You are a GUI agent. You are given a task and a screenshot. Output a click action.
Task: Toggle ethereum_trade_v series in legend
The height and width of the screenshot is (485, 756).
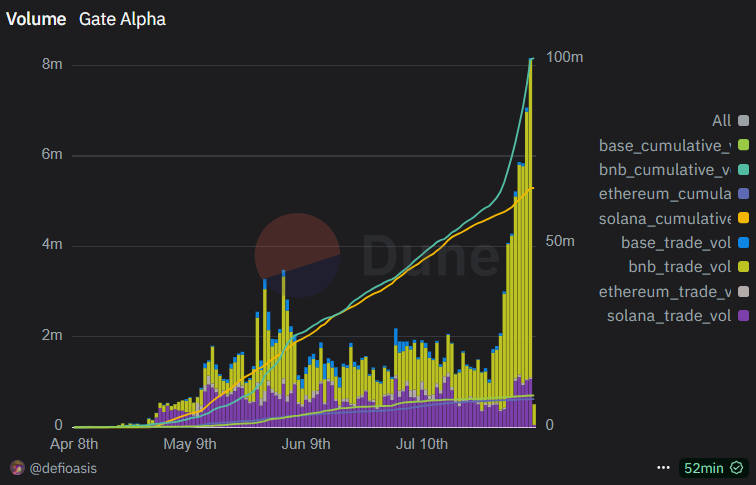(674, 292)
